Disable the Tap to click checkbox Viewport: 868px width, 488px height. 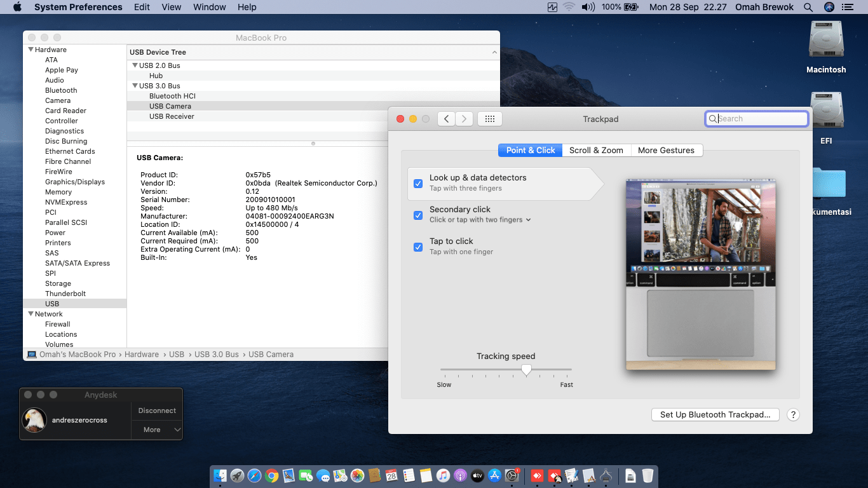[418, 247]
